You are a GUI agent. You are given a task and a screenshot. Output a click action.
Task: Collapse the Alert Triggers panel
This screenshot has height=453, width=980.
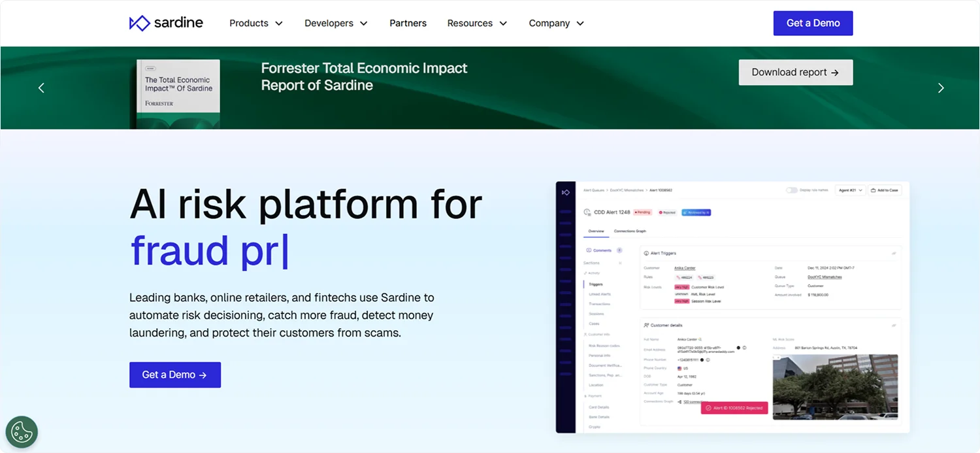point(894,253)
